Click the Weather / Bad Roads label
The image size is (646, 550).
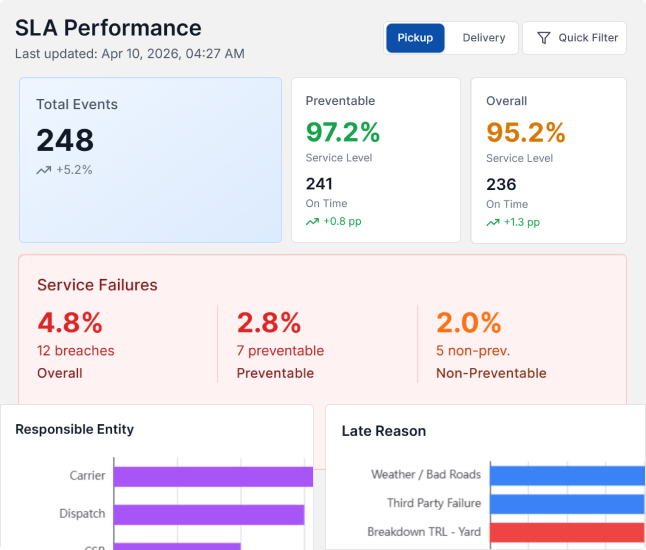(426, 474)
